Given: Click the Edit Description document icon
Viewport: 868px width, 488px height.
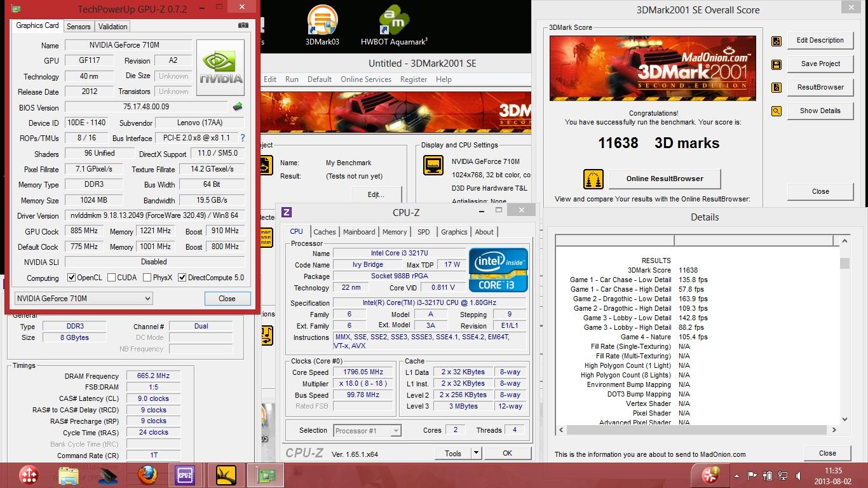Looking at the screenshot, I should (x=776, y=41).
